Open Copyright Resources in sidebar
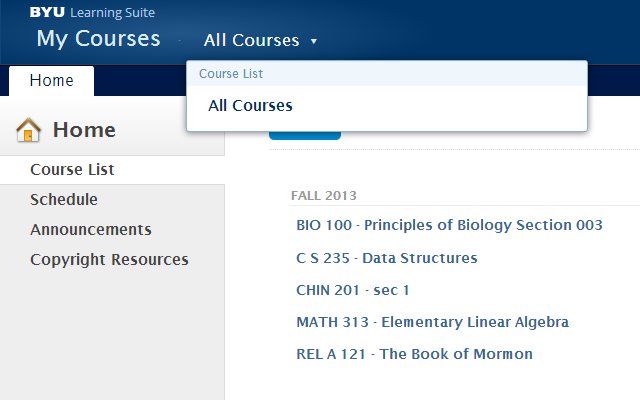Screen dimensions: 640x400 [x=109, y=260]
